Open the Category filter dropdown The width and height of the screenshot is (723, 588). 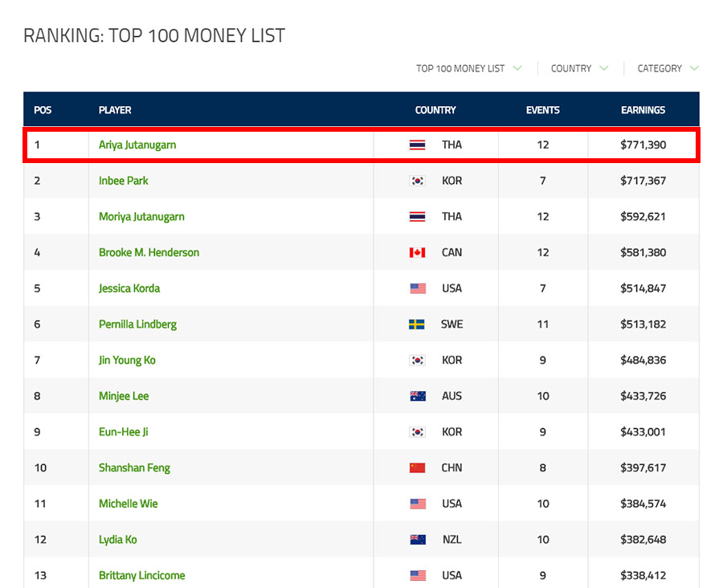tap(668, 68)
